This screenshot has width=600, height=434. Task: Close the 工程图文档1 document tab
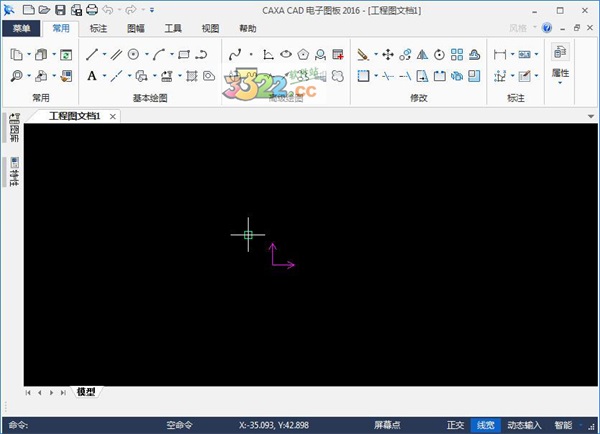(113, 117)
